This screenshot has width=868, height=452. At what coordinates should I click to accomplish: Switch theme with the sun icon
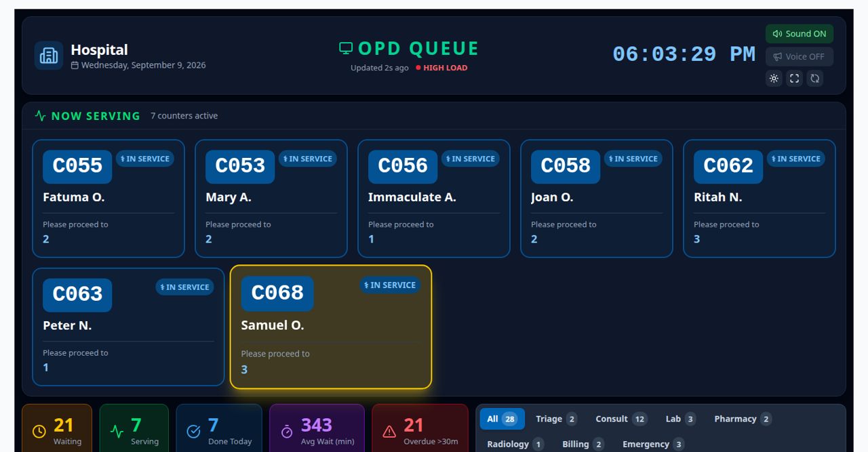click(774, 79)
